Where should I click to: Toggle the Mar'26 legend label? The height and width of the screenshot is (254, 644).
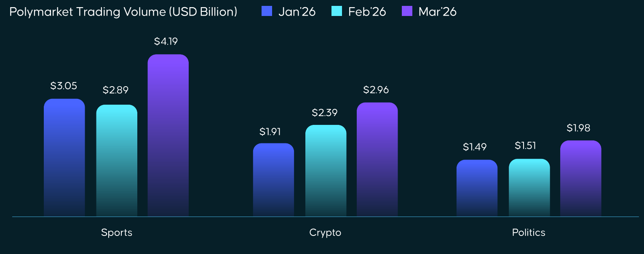pos(437,12)
